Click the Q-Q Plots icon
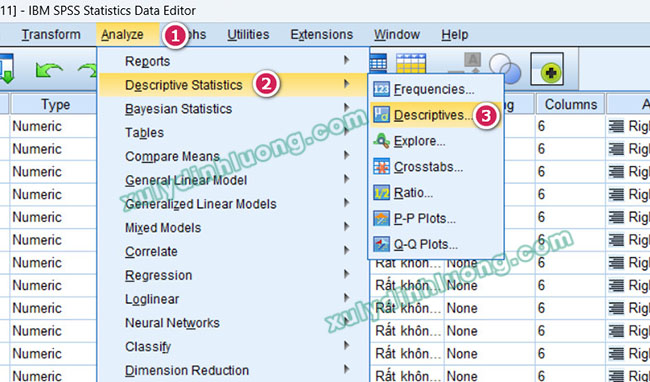Screen dimensions: 650x382 click(x=381, y=244)
